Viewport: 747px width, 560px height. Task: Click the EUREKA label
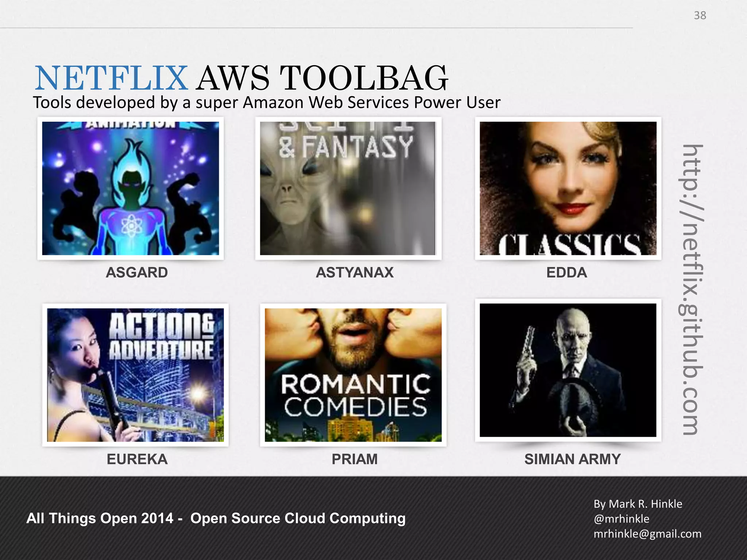click(x=137, y=459)
